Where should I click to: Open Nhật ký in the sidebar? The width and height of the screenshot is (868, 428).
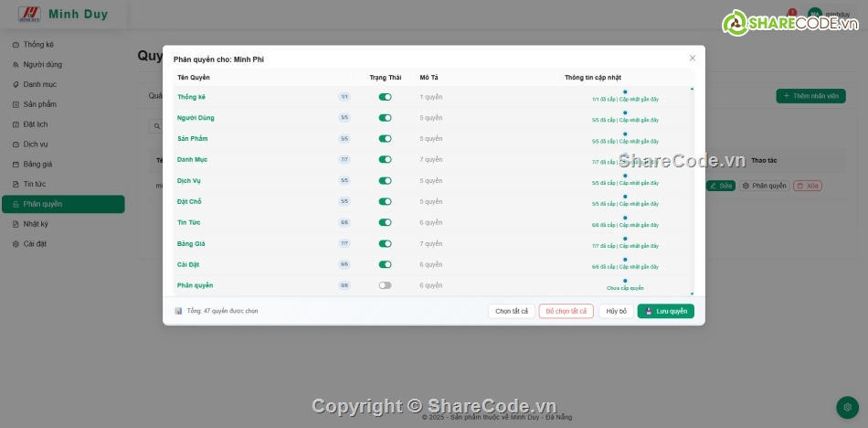coord(63,224)
